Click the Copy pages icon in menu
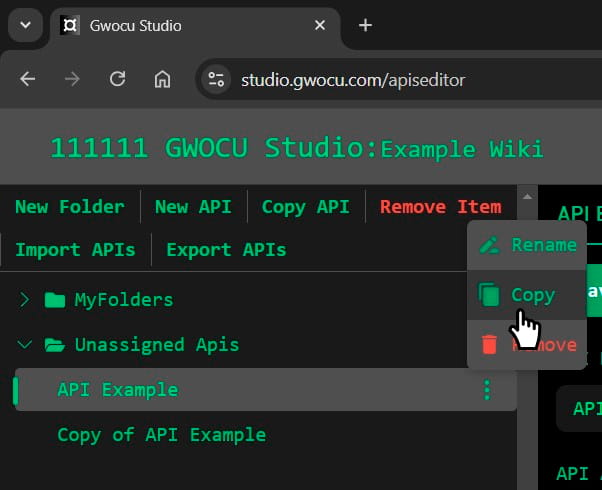Viewport: 602px width, 490px height. 489,295
